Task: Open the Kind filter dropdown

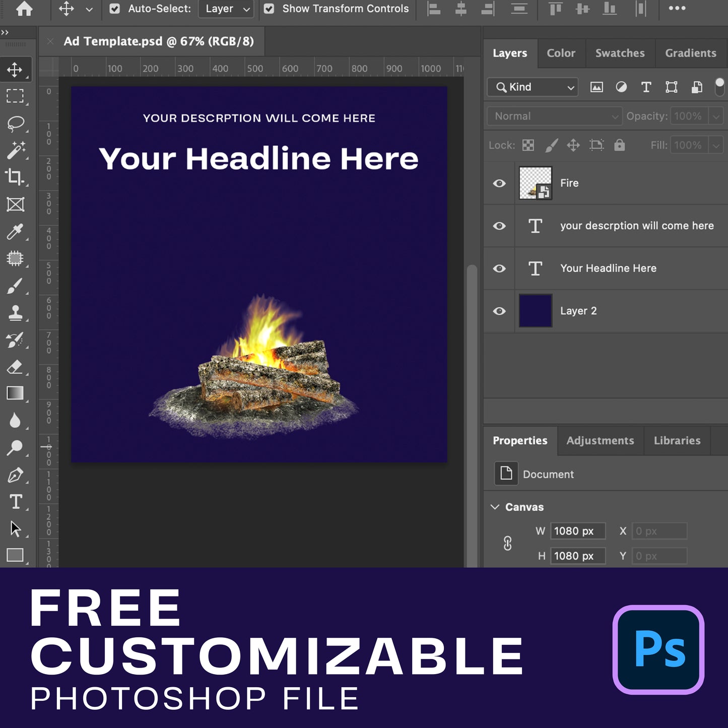Action: click(535, 87)
